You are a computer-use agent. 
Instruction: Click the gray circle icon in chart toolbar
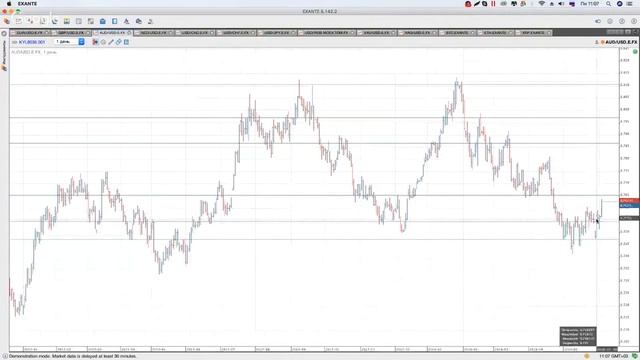click(103, 42)
